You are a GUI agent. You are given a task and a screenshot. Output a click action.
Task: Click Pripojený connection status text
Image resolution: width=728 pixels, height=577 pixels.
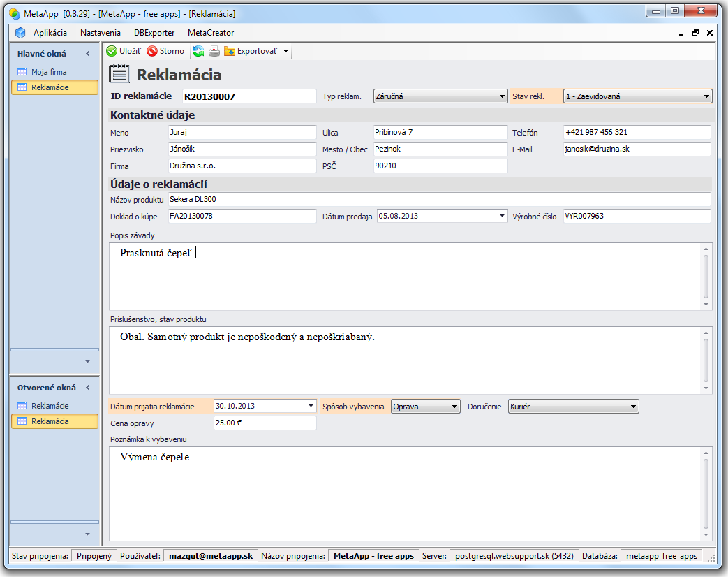pos(94,556)
